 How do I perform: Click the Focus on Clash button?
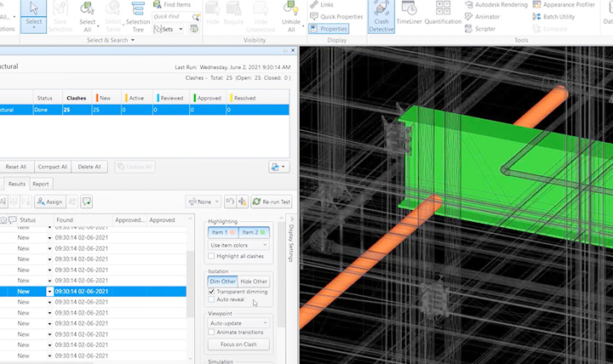click(x=238, y=344)
